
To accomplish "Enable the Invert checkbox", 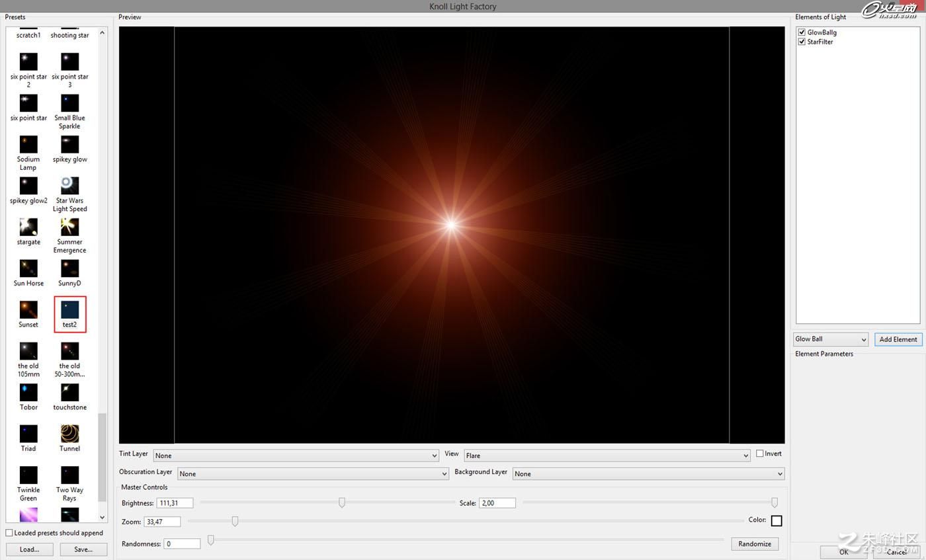I will pos(760,454).
